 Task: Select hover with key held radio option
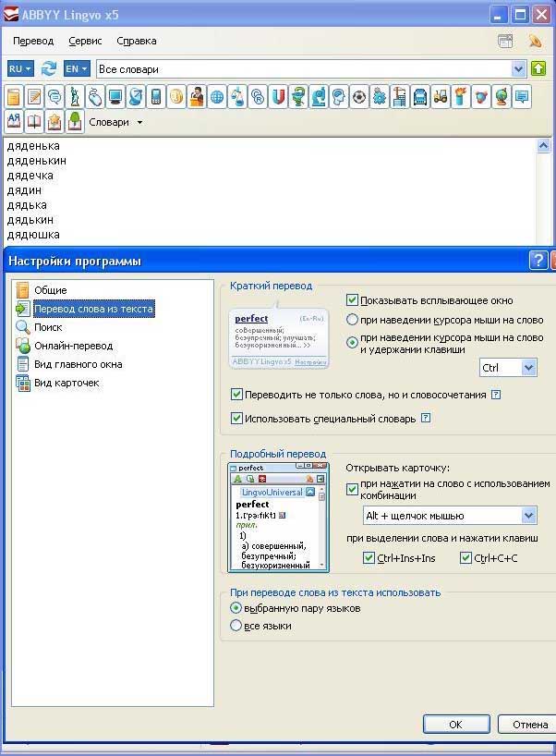click(x=352, y=342)
